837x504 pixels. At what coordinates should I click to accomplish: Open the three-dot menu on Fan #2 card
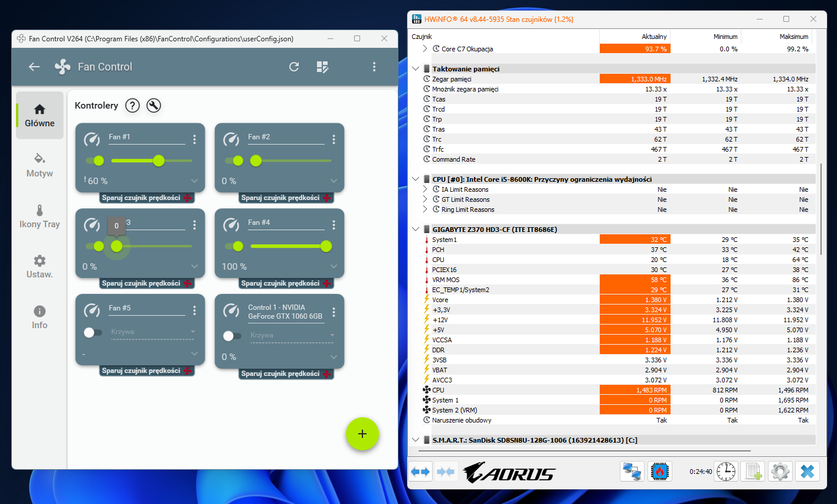click(334, 139)
